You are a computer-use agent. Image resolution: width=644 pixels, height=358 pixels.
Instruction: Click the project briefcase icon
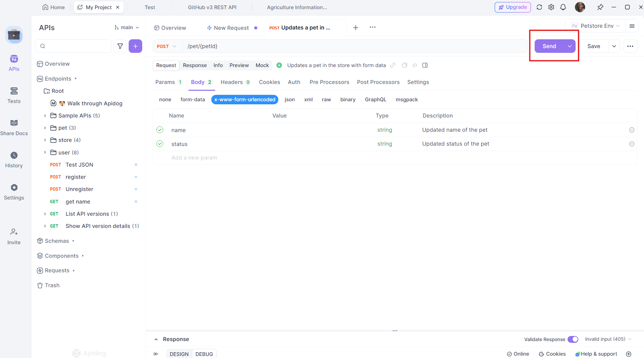[x=14, y=35]
